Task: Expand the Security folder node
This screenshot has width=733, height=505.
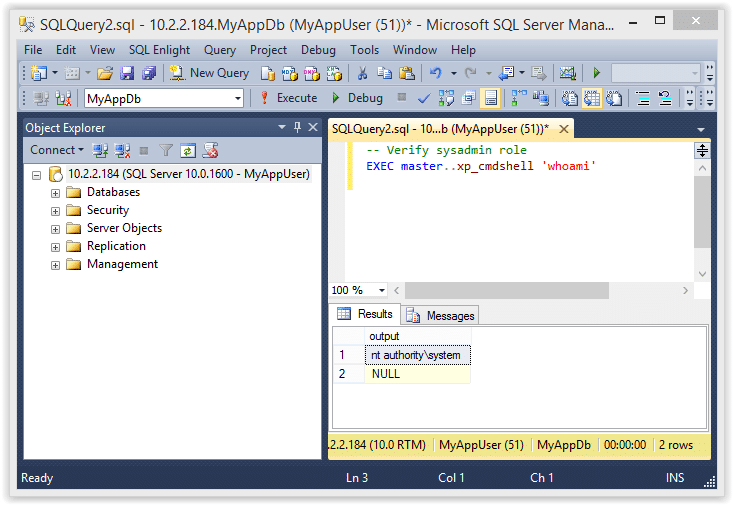Action: click(55, 211)
